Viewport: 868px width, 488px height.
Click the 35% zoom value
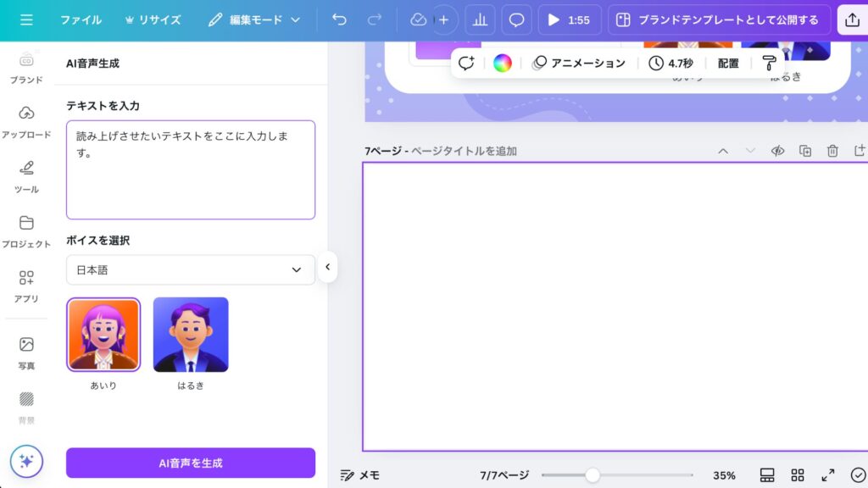(724, 474)
